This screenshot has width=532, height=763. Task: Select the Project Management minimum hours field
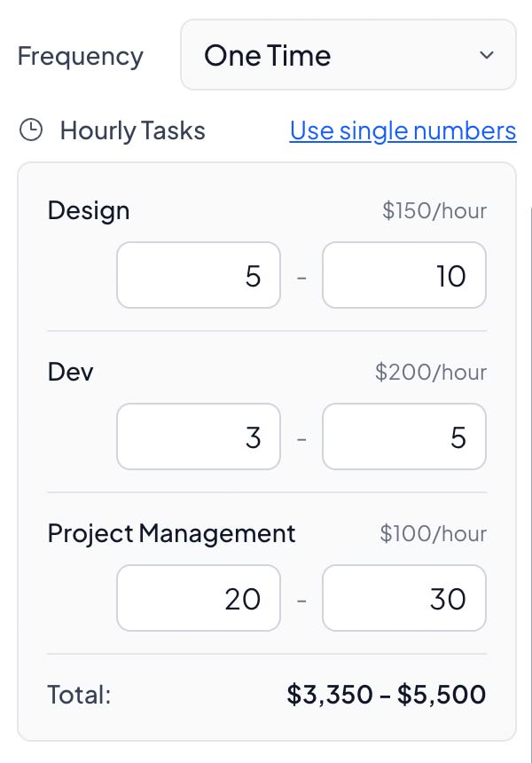[x=198, y=598]
